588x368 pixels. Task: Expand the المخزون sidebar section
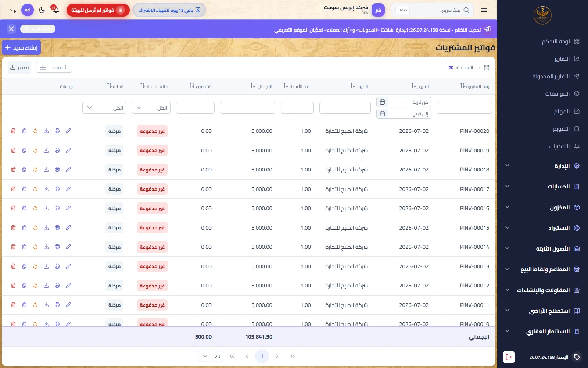[x=542, y=208]
